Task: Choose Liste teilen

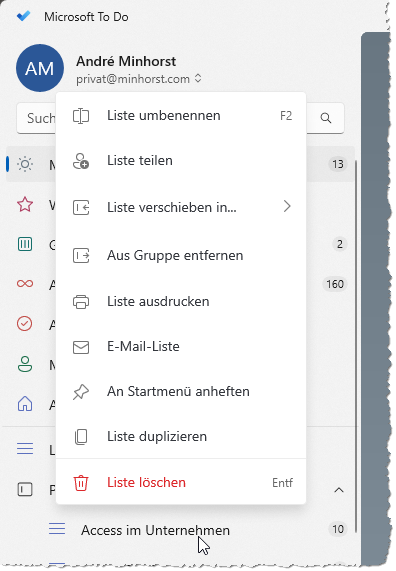Action: point(181,161)
